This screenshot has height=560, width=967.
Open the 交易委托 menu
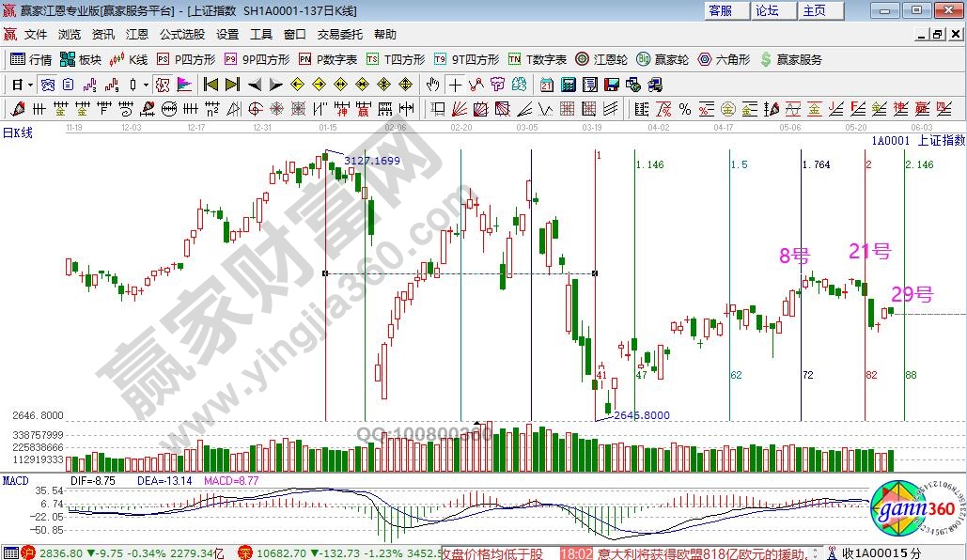[x=340, y=35]
